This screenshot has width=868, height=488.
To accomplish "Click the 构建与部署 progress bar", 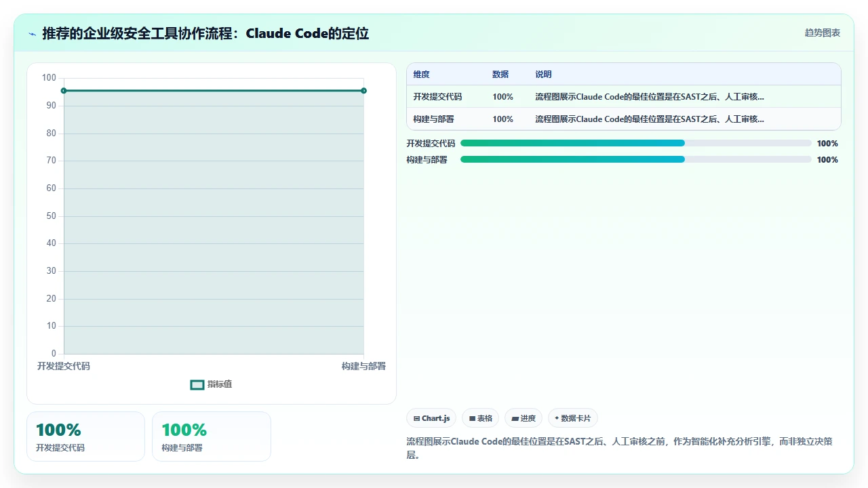I will (x=636, y=159).
